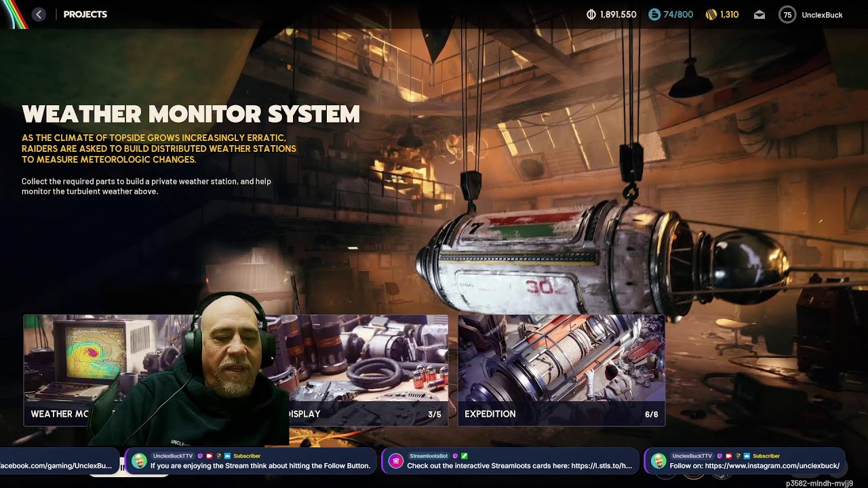The width and height of the screenshot is (868, 488).
Task: Click the 6/6 progress counter on Expedition
Action: point(652,414)
